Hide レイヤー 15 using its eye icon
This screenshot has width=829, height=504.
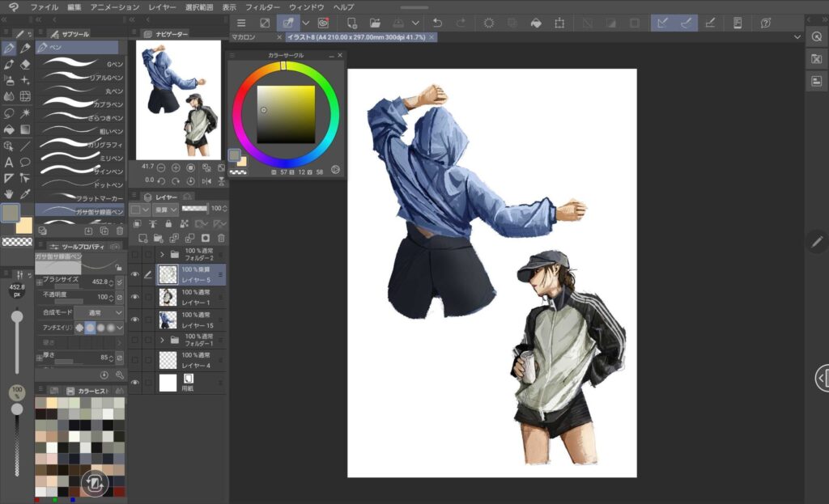point(135,320)
